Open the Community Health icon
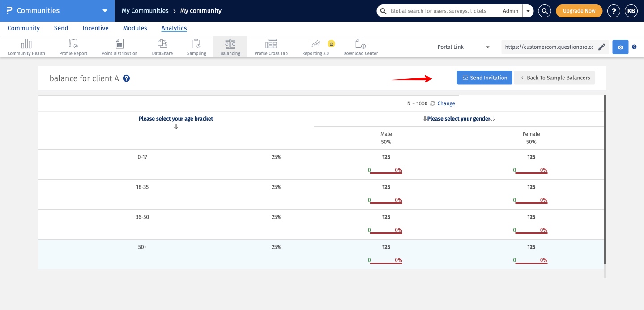This screenshot has width=644, height=310. pos(26,44)
